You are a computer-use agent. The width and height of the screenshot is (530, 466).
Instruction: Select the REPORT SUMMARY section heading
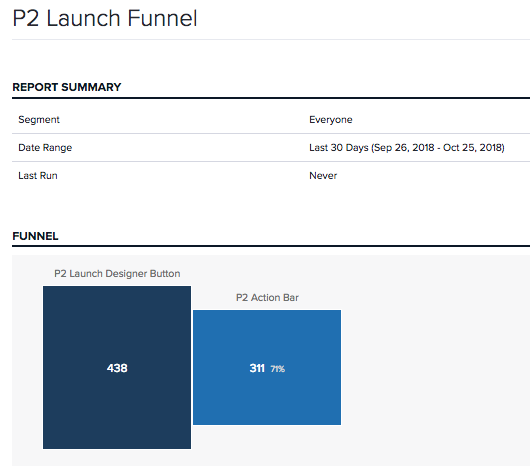click(67, 87)
